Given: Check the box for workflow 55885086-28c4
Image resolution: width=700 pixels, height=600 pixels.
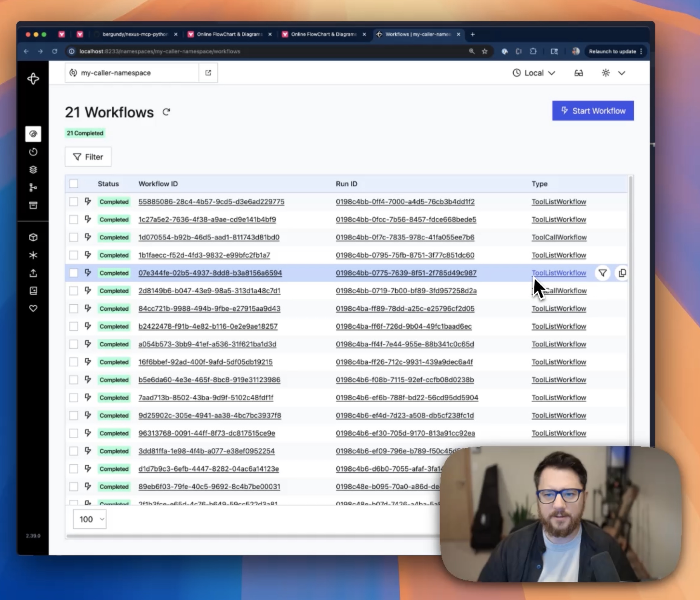Looking at the screenshot, I should 74,202.
